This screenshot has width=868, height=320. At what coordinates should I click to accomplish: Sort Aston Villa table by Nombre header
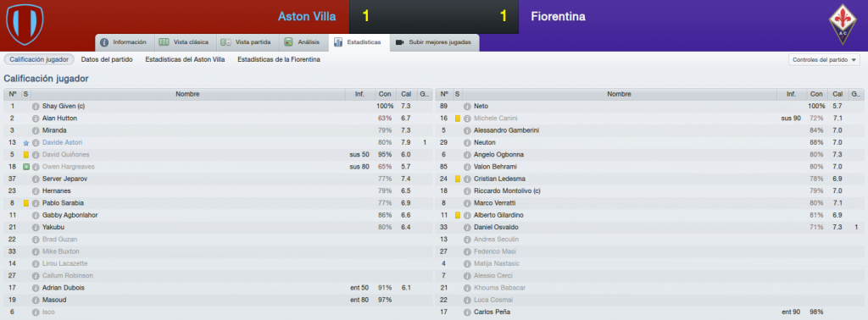coord(187,95)
